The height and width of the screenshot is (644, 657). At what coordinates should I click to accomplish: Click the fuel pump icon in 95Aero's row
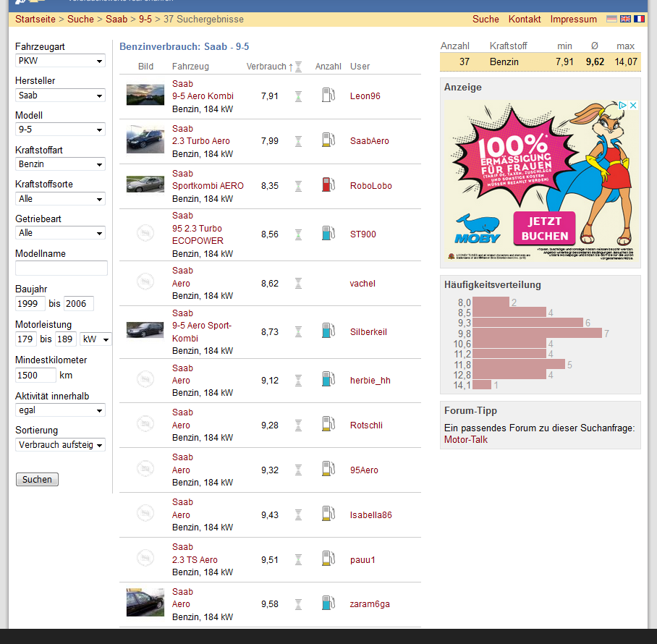(328, 470)
